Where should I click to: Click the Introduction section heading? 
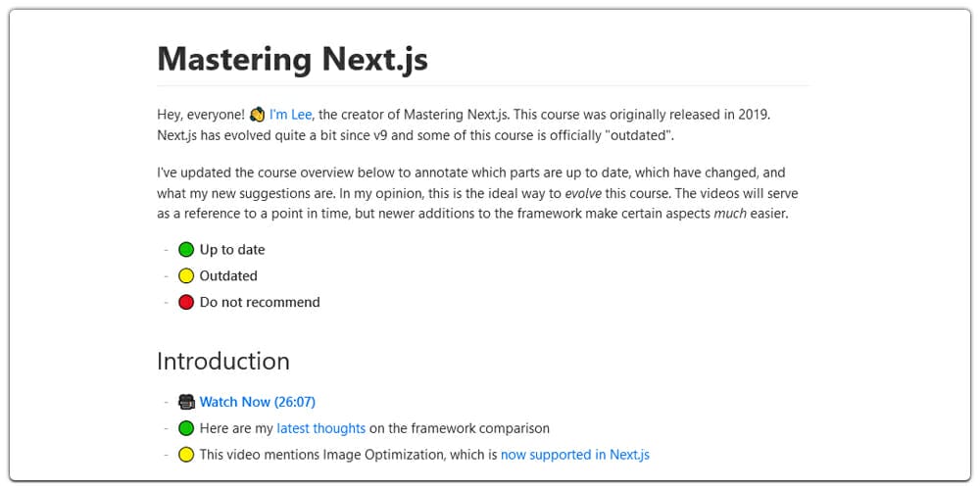(x=223, y=362)
